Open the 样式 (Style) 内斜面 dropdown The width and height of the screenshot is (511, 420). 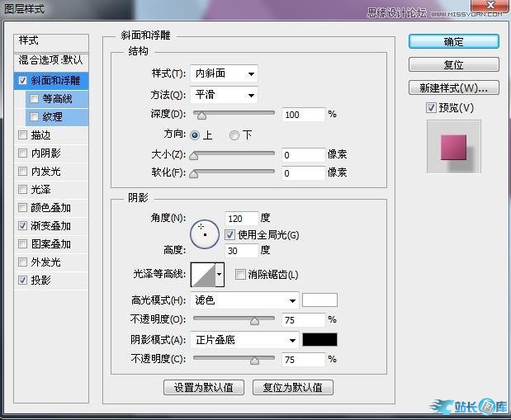point(224,74)
